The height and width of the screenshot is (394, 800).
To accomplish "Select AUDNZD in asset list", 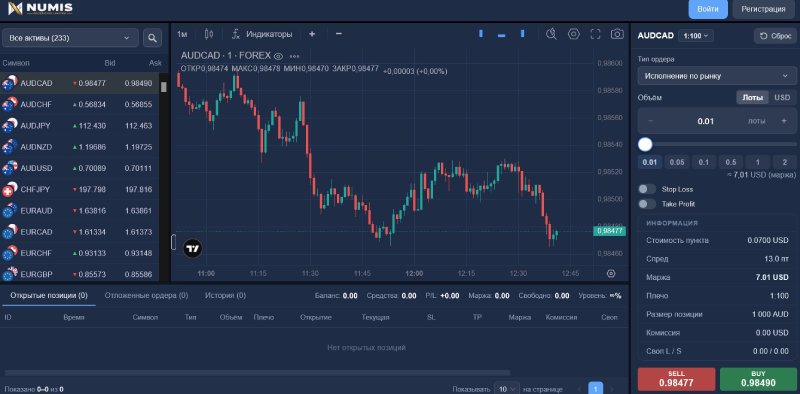I will point(80,147).
